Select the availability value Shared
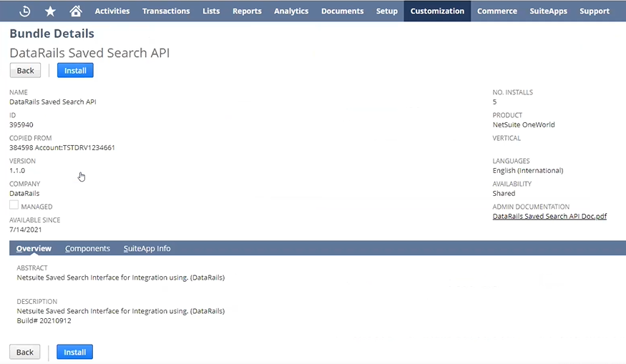 (x=504, y=193)
